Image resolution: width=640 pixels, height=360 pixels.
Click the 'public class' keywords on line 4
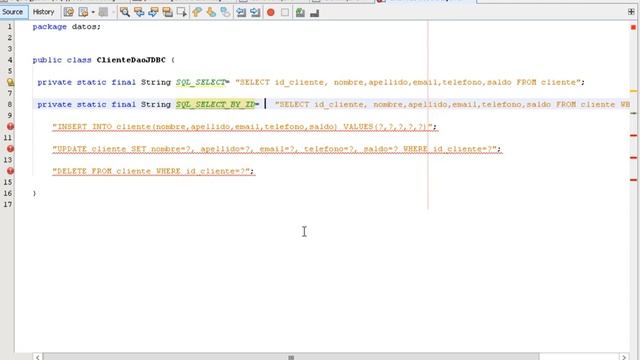(x=62, y=60)
